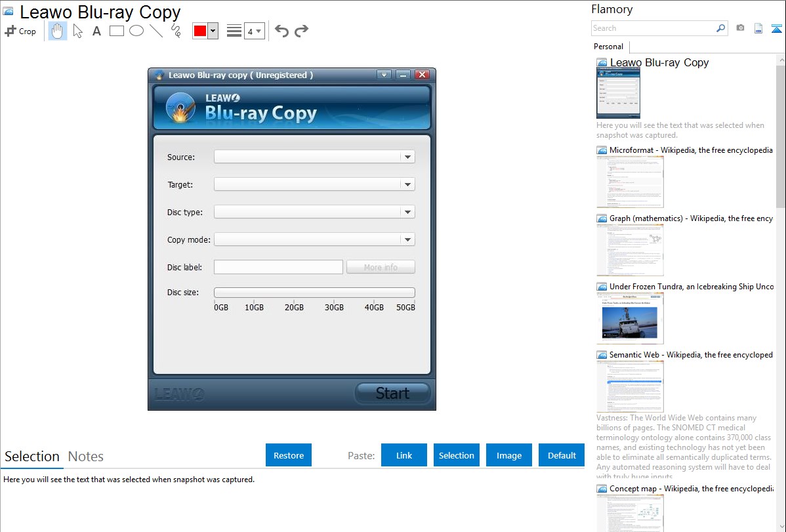Paste as Selection
Screen dimensions: 786x532
pyautogui.click(x=457, y=455)
